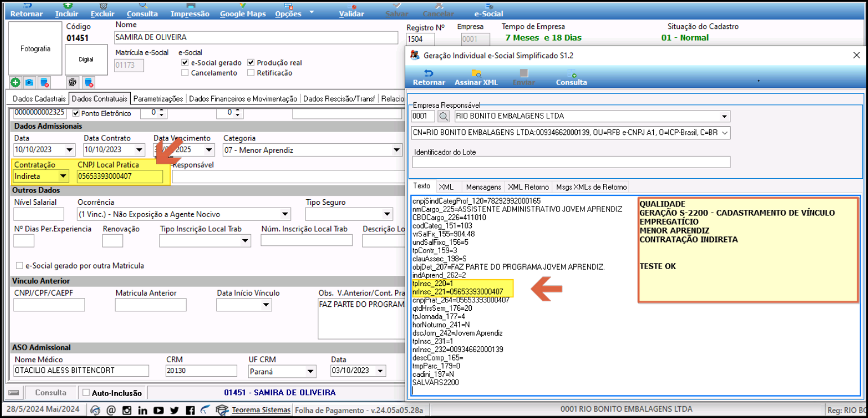Open the UF CRM dropdown showing Paraná
This screenshot has height=418, width=868.
coord(311,371)
